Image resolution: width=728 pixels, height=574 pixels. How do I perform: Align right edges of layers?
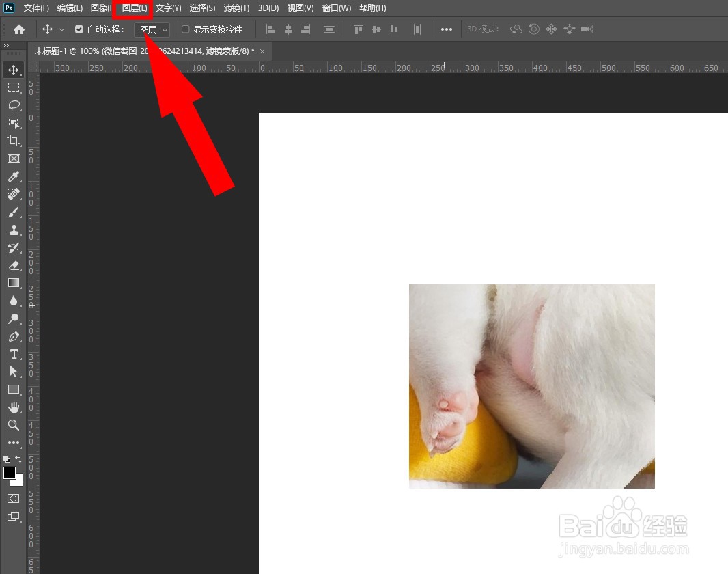(305, 29)
